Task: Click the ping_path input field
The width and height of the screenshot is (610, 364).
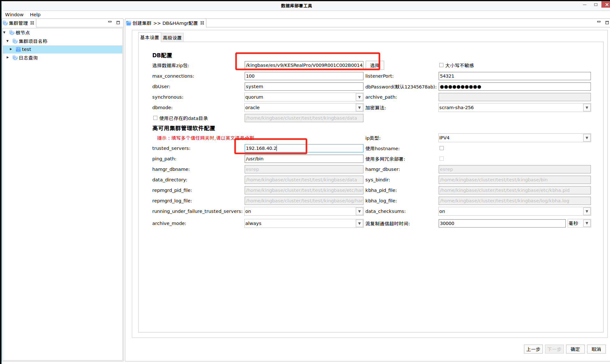Action: (304, 159)
